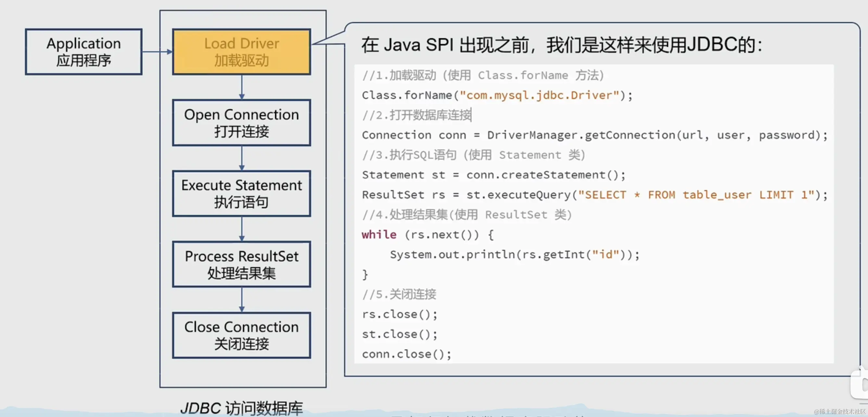Viewport: 868px width, 417px height.
Task: Select the Execute Statement 执行语句 box
Action: [x=241, y=193]
